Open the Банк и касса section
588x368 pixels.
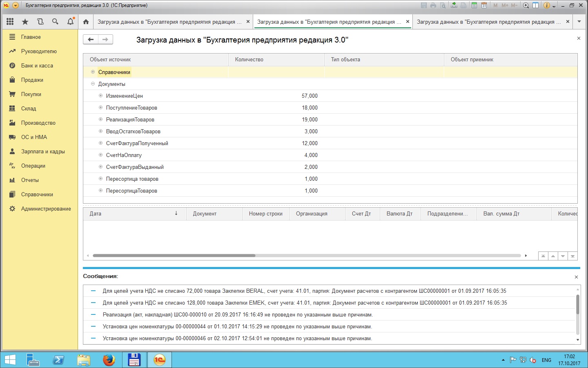(x=40, y=65)
